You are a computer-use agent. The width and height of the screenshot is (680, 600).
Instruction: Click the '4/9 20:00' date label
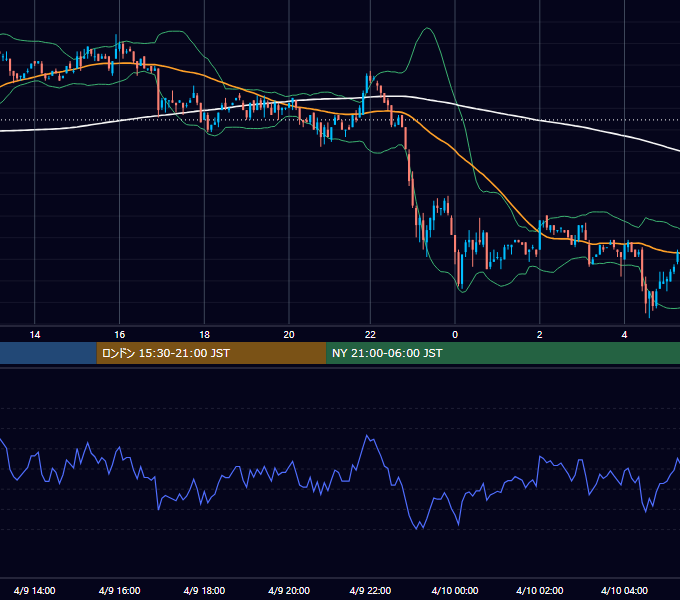(x=289, y=590)
